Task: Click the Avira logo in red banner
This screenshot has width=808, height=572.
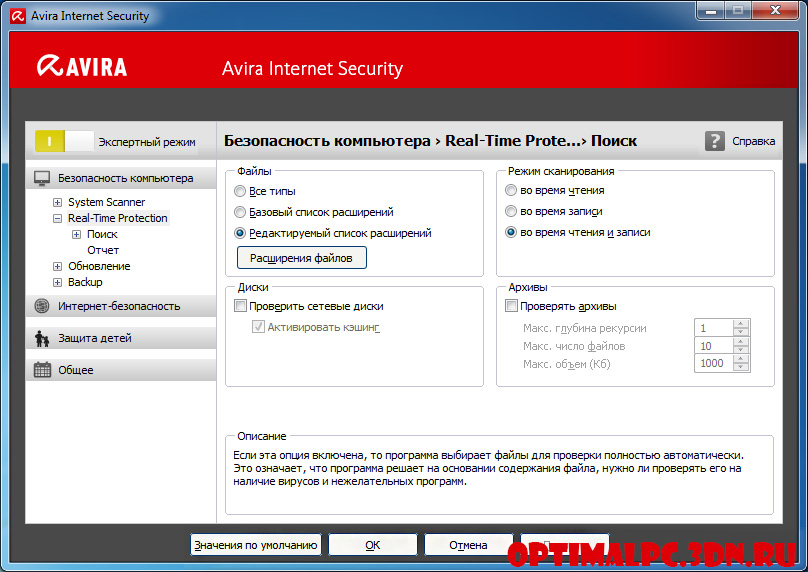Action: [x=82, y=66]
